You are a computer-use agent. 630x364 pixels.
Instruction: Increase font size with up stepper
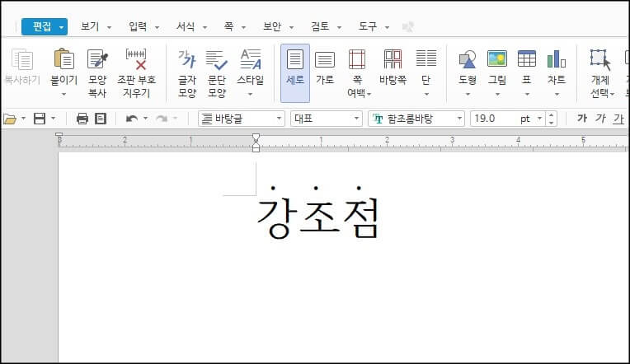point(551,114)
